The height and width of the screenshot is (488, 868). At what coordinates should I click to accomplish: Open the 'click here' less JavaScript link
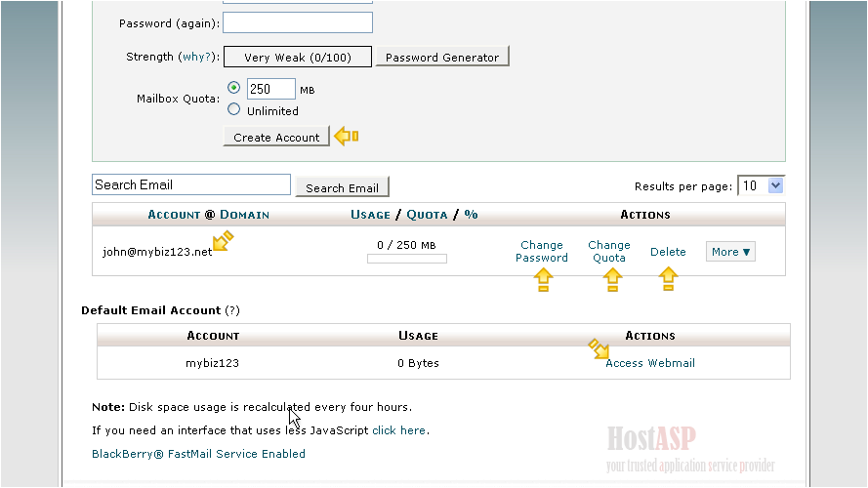pos(398,430)
